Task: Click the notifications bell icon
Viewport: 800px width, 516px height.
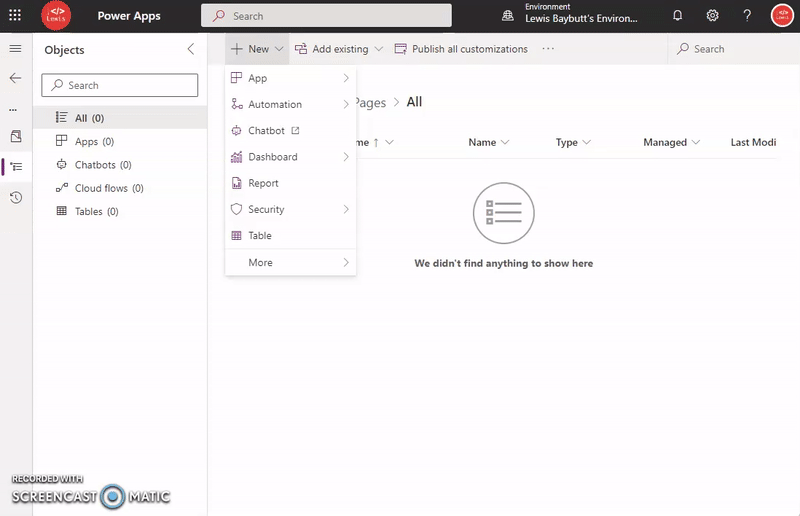Action: tap(678, 16)
